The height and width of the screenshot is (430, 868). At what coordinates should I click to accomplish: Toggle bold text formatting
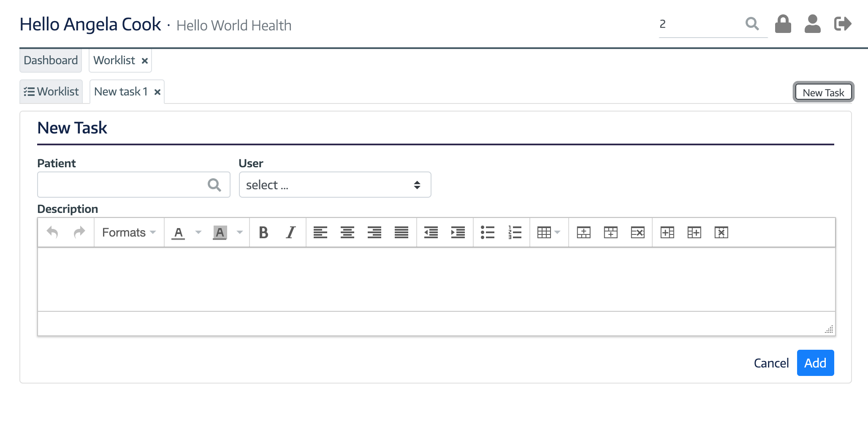(x=263, y=232)
